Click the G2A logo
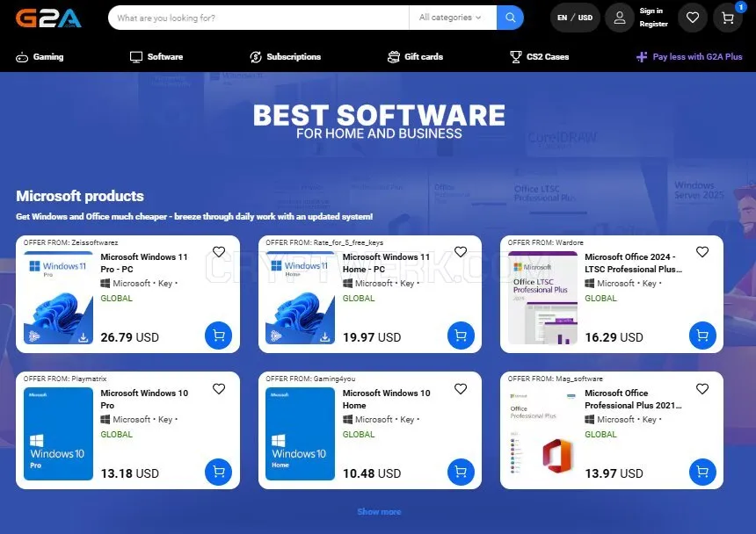756x534 pixels. (48, 18)
